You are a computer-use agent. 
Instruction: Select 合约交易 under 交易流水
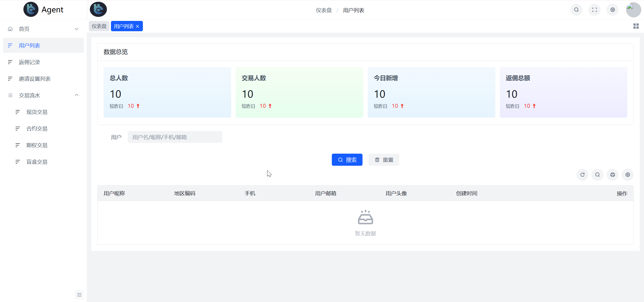(37, 128)
